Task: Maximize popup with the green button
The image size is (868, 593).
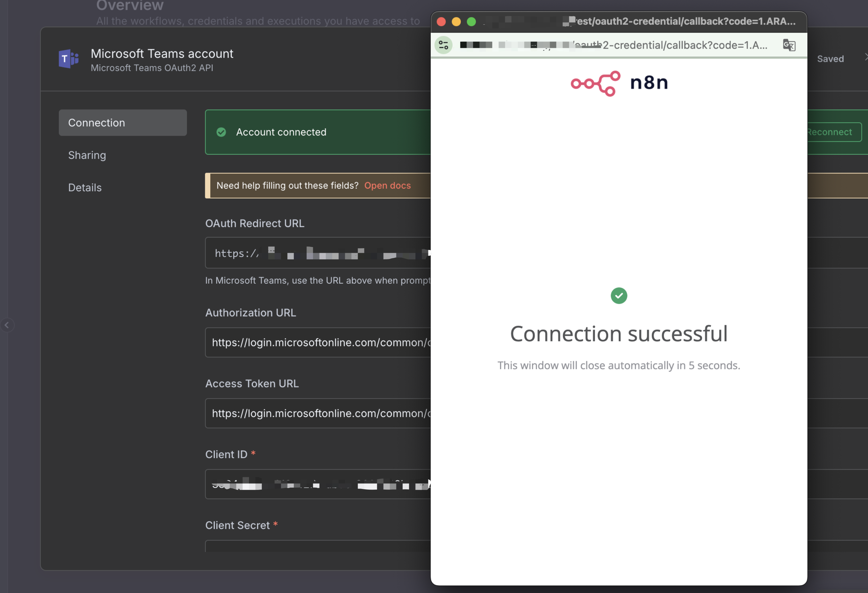Action: point(471,22)
